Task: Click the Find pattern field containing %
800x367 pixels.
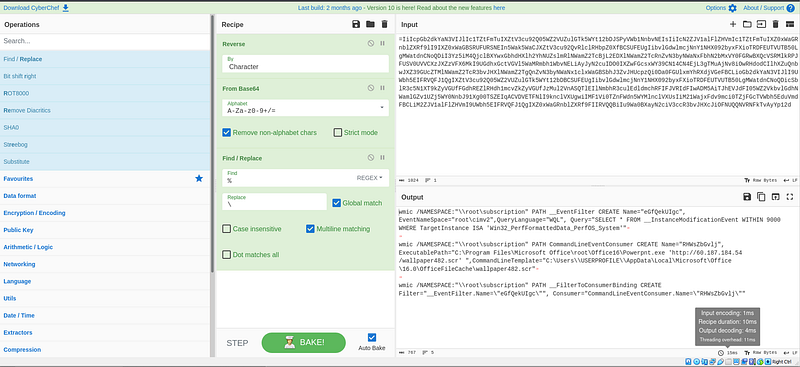Action: click(288, 178)
